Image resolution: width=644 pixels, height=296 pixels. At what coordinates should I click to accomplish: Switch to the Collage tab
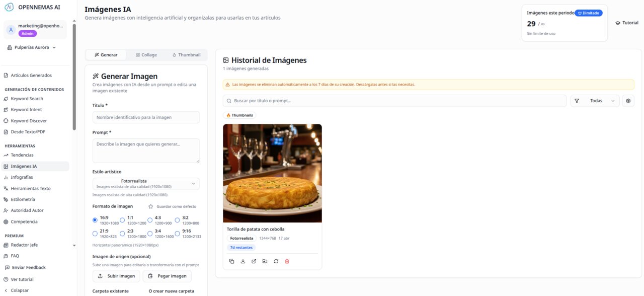[146, 54]
